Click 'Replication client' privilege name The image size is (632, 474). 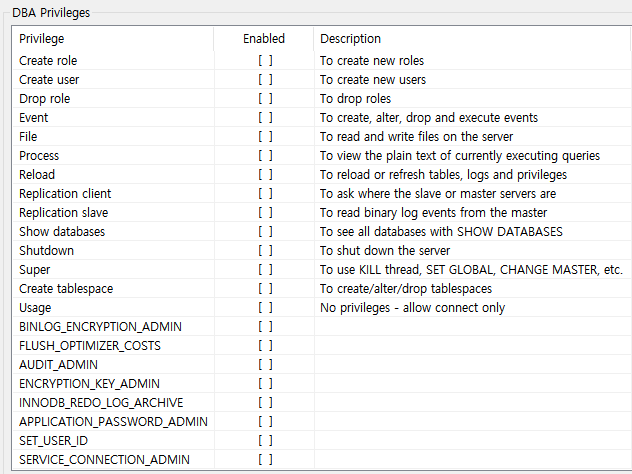65,193
